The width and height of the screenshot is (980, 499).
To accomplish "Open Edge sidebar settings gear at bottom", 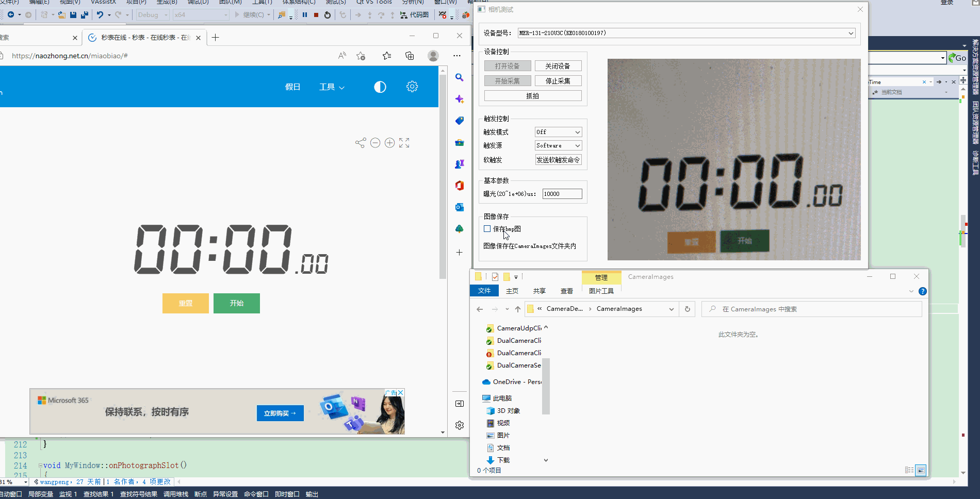I will coord(460,425).
